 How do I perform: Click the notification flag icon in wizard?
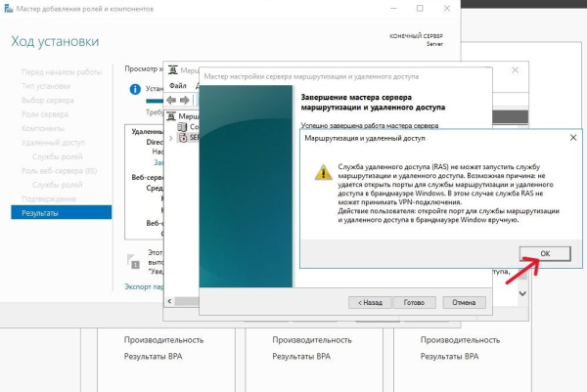coord(133,261)
